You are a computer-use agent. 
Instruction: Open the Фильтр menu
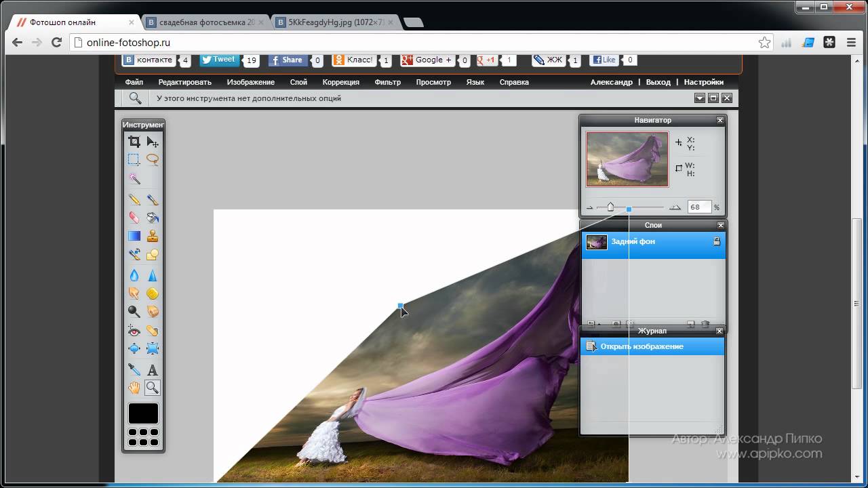[388, 82]
